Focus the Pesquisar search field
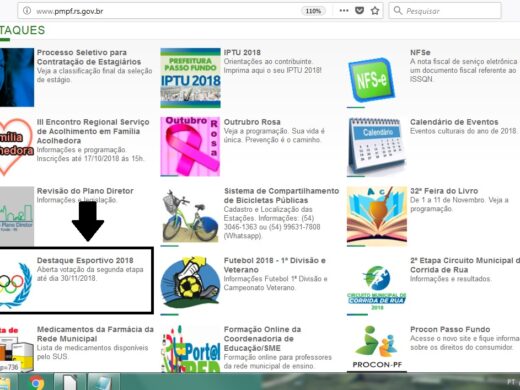The height and width of the screenshot is (390, 520). [x=445, y=11]
